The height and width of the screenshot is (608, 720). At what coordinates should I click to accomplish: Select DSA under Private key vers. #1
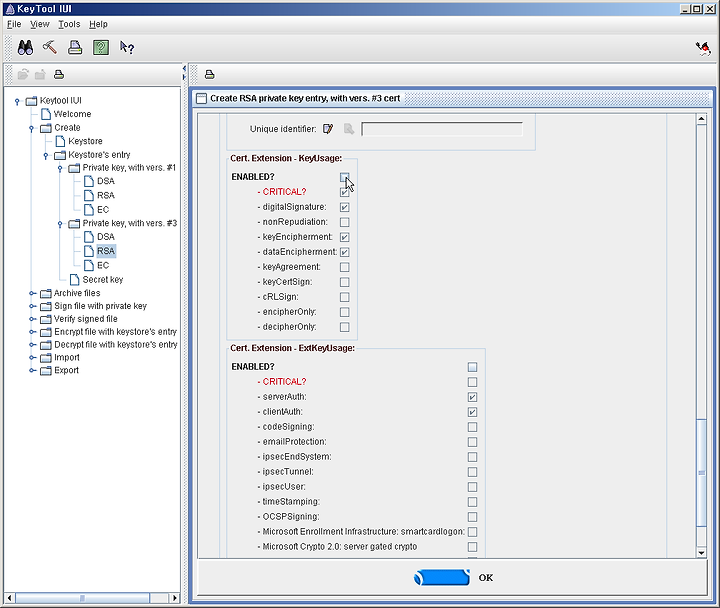pyautogui.click(x=106, y=181)
